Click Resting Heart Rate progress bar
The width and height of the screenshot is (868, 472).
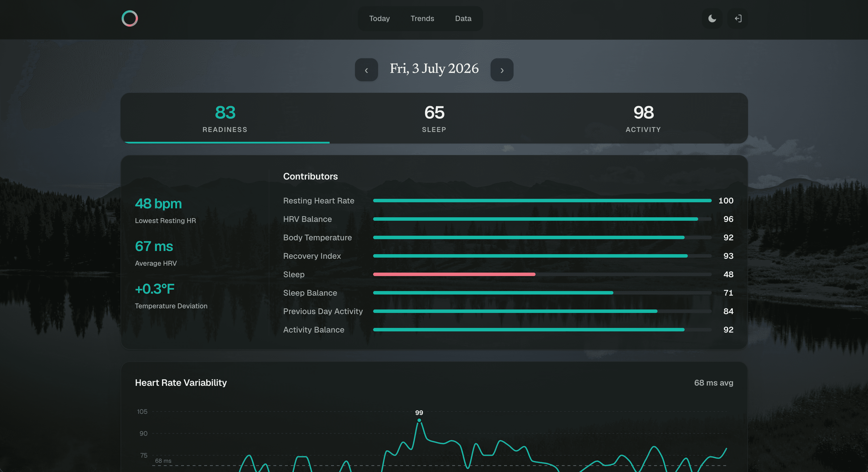542,201
